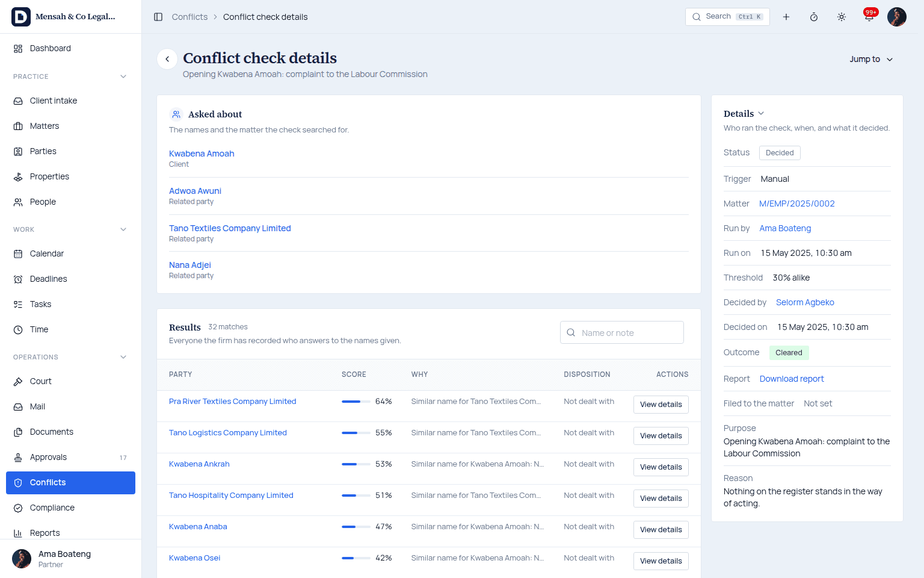The height and width of the screenshot is (578, 924).
Task: Open Kwabena Amoah client link
Action: tap(202, 154)
